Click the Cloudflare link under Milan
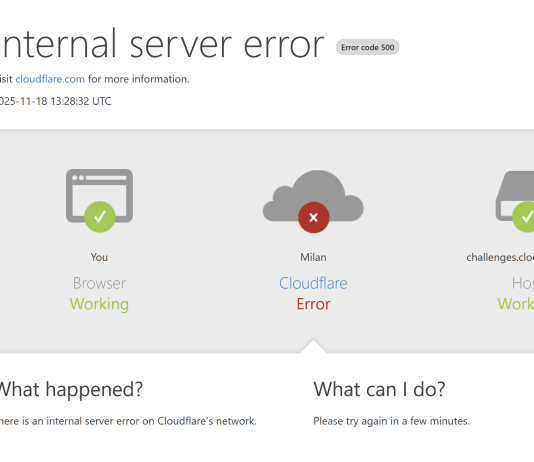This screenshot has height=462, width=534. 313,283
